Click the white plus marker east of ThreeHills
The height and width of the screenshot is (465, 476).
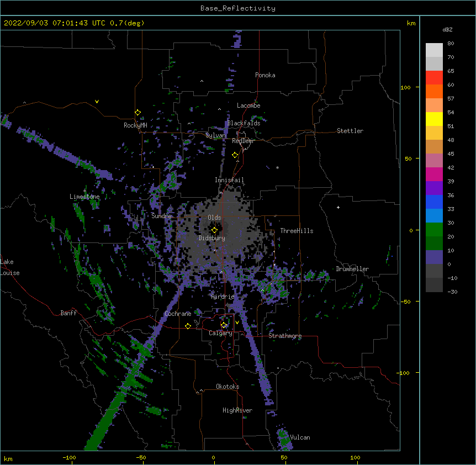pos(338,207)
